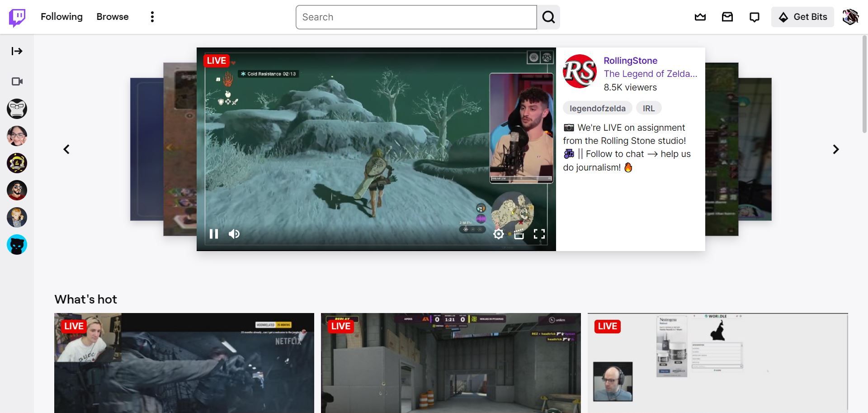Image resolution: width=868 pixels, height=413 pixels.
Task: Click inside the Search field
Action: (x=415, y=17)
